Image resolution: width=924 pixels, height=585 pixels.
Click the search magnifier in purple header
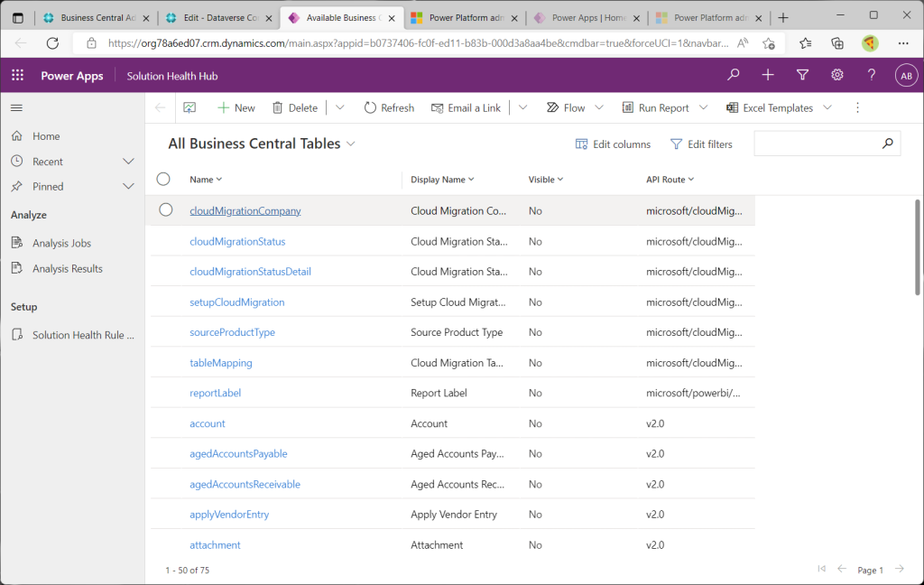tap(733, 75)
